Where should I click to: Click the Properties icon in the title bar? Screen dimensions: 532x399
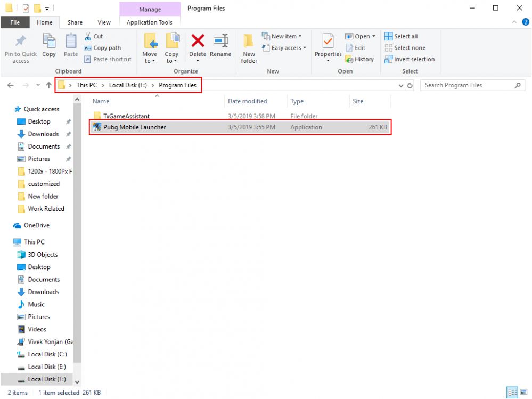(26, 8)
